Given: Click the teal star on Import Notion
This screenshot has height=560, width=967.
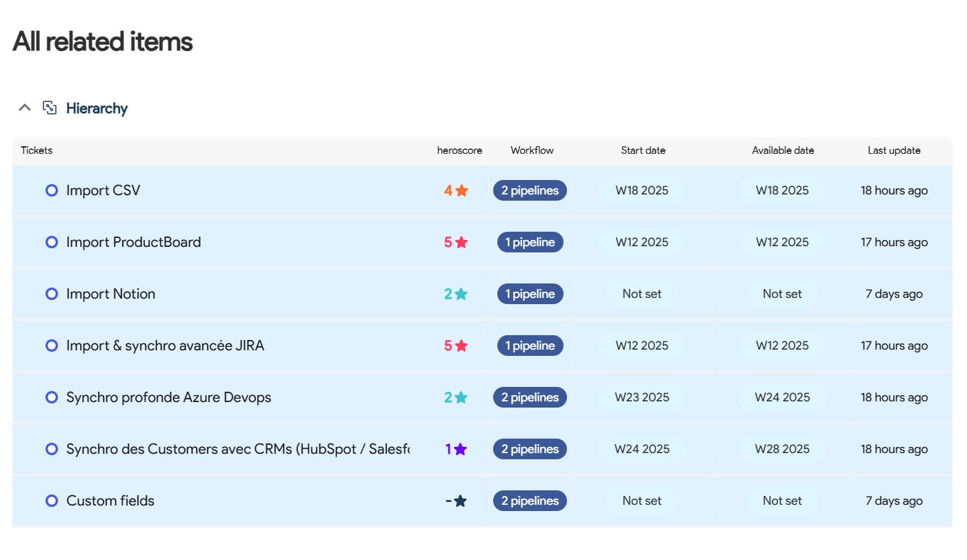Looking at the screenshot, I should tap(461, 294).
